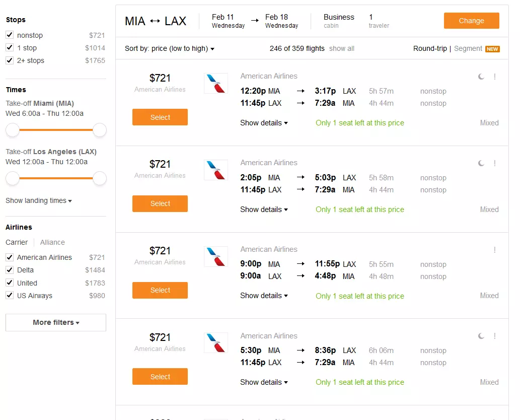
Task: Uncheck the 2+ stops filter
Action: 9,60
